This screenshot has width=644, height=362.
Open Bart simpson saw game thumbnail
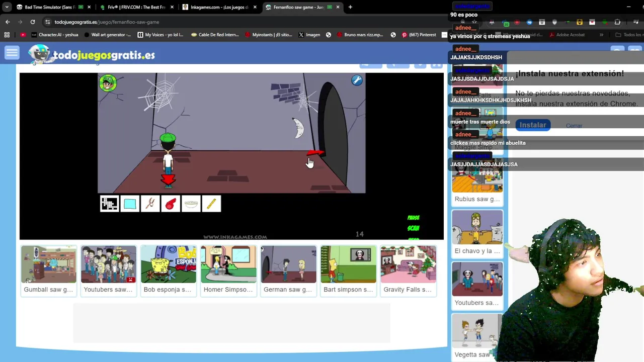click(348, 270)
